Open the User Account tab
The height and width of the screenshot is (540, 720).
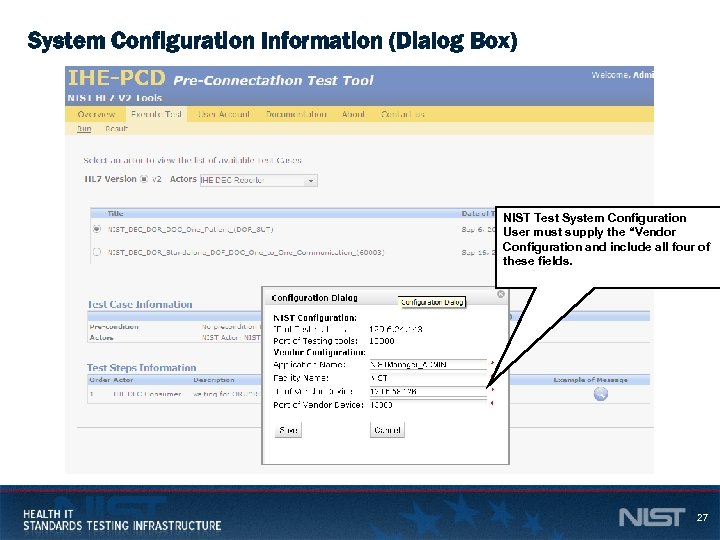coord(223,114)
